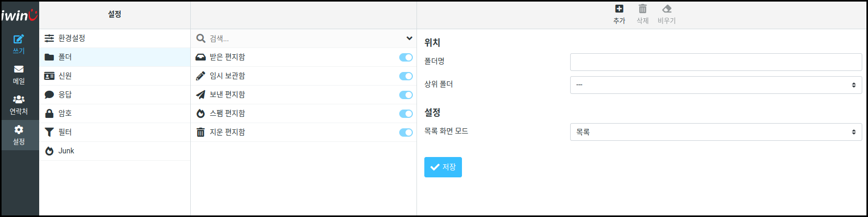Click the 저장 save button
The width and height of the screenshot is (868, 217).
[x=443, y=167]
